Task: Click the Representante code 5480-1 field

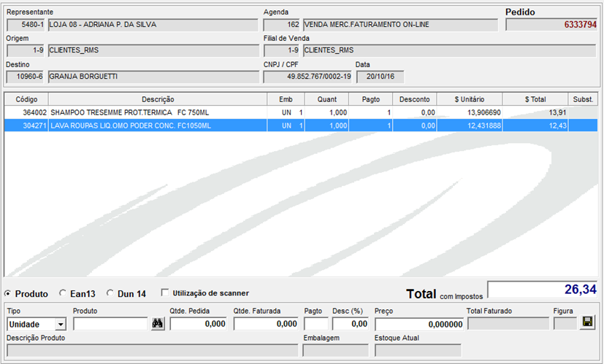Action: (x=26, y=25)
